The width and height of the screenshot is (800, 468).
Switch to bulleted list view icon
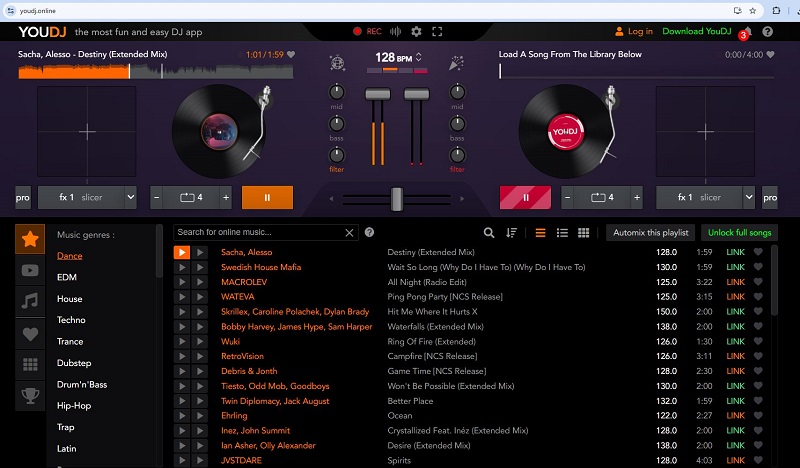(562, 233)
